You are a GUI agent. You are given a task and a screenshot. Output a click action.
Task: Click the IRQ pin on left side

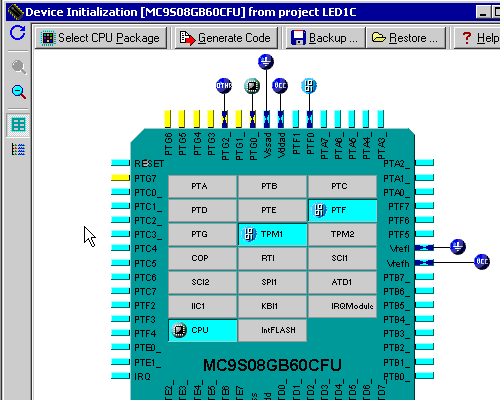(x=120, y=376)
